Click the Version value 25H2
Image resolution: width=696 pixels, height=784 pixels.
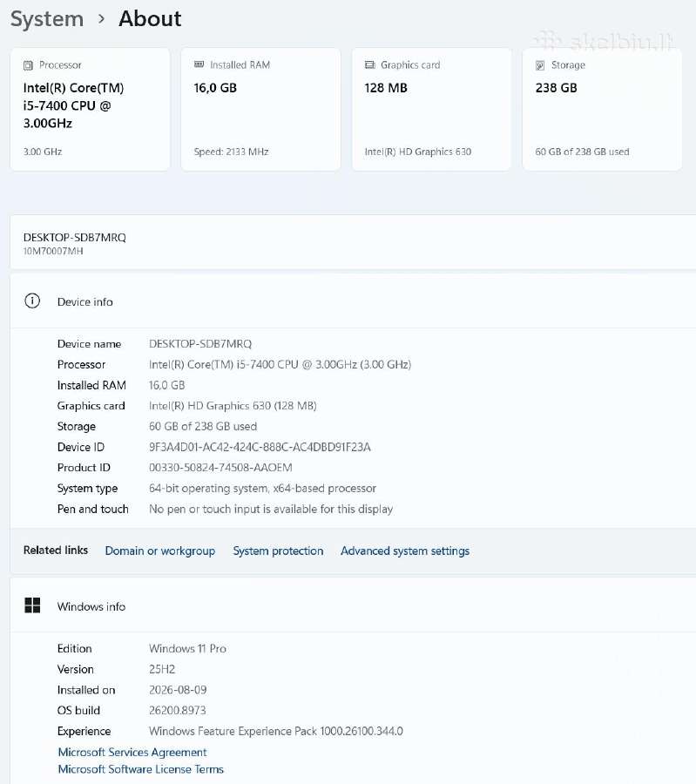pyautogui.click(x=162, y=669)
